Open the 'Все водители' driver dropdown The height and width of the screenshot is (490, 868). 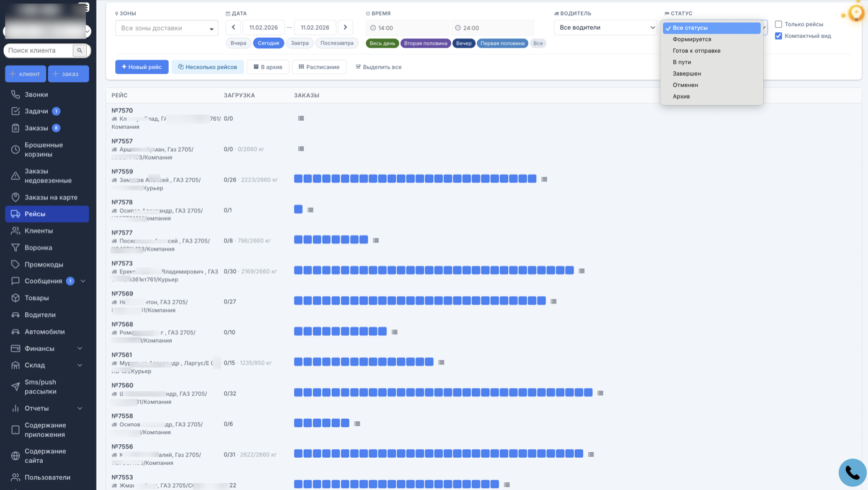point(604,27)
